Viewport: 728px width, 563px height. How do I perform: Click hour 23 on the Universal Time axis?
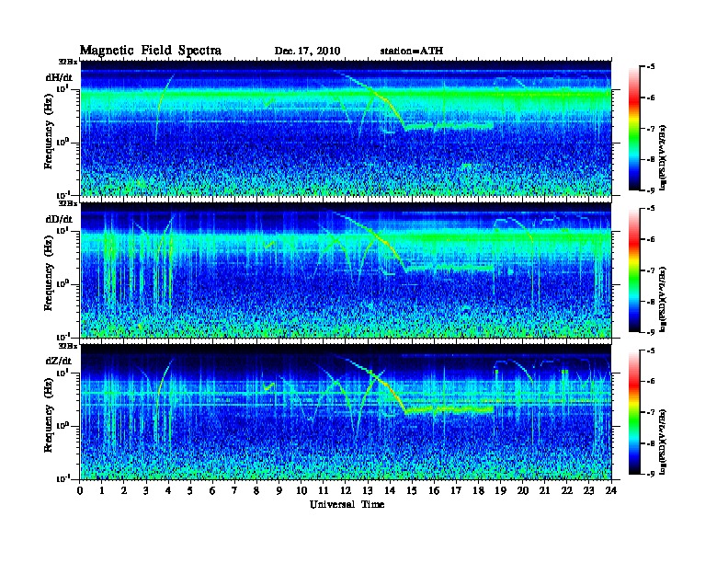pyautogui.click(x=588, y=490)
